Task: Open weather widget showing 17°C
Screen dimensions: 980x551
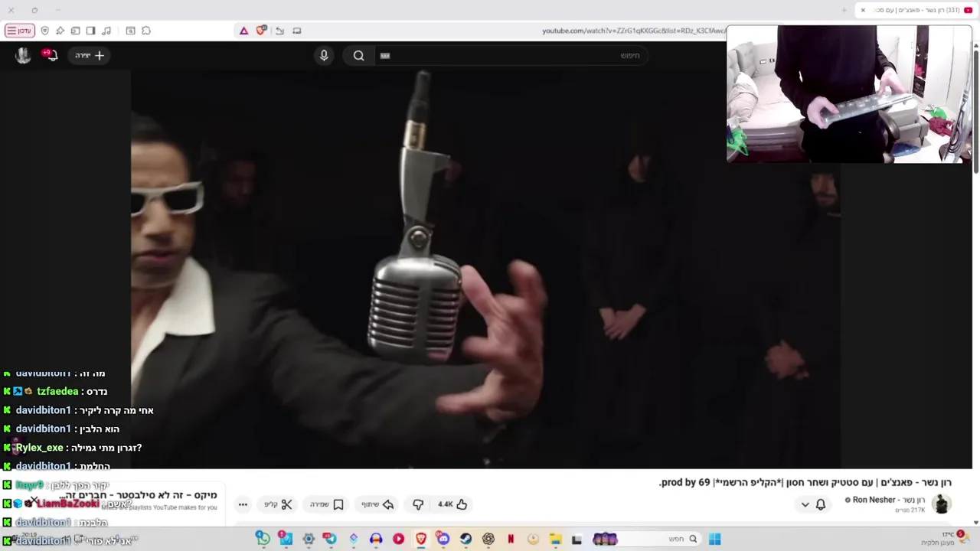Action: click(x=944, y=539)
